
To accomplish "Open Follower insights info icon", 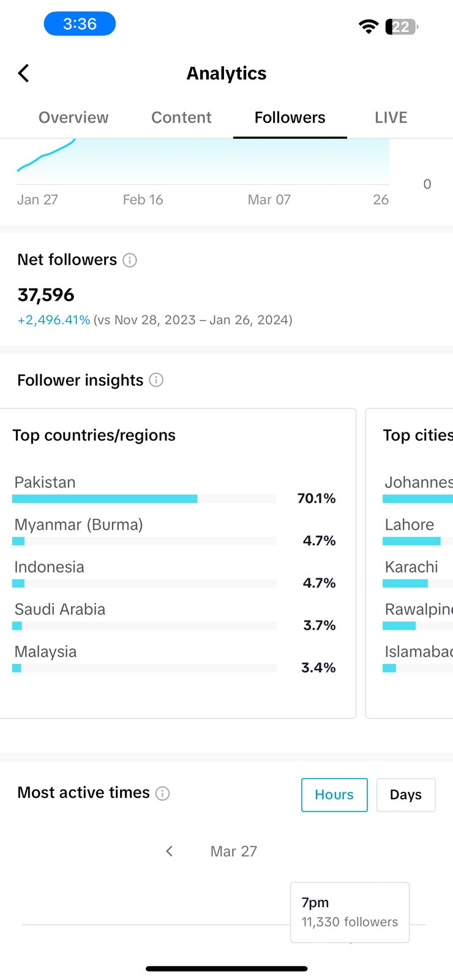I will 157,380.
